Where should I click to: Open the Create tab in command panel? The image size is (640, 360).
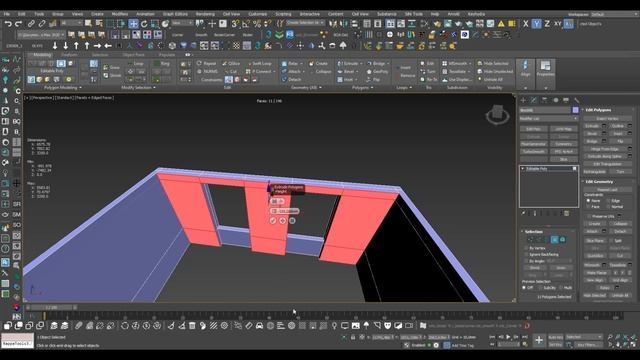coord(523,100)
